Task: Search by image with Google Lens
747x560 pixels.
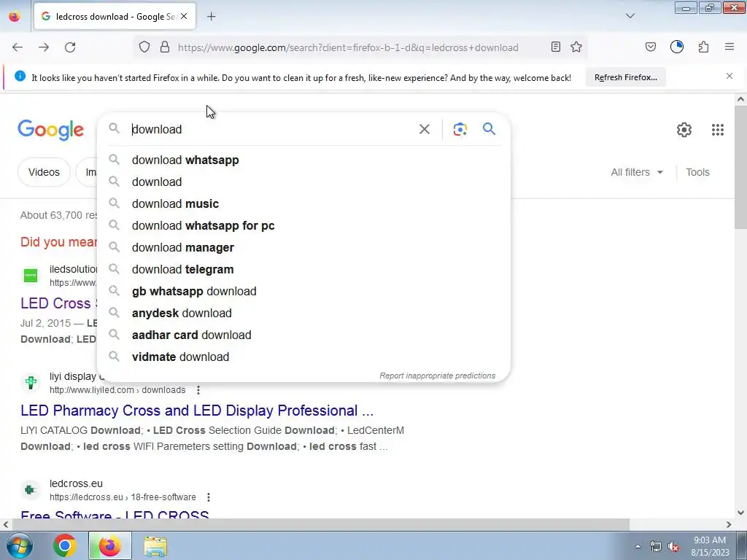Action: click(460, 129)
